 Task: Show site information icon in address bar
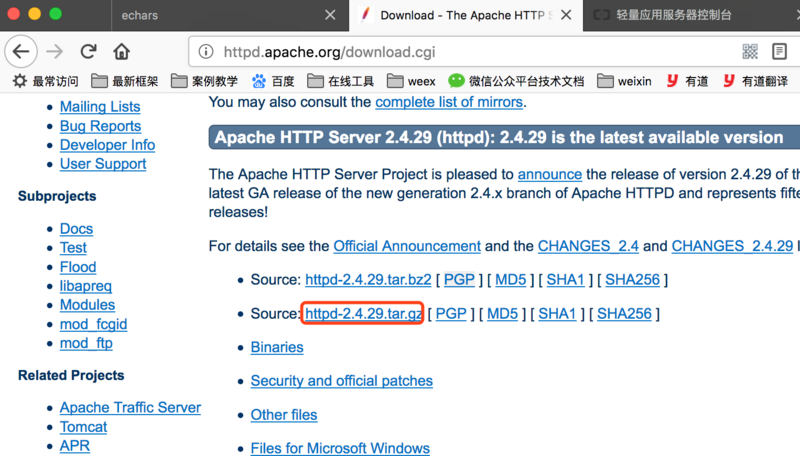click(x=206, y=52)
